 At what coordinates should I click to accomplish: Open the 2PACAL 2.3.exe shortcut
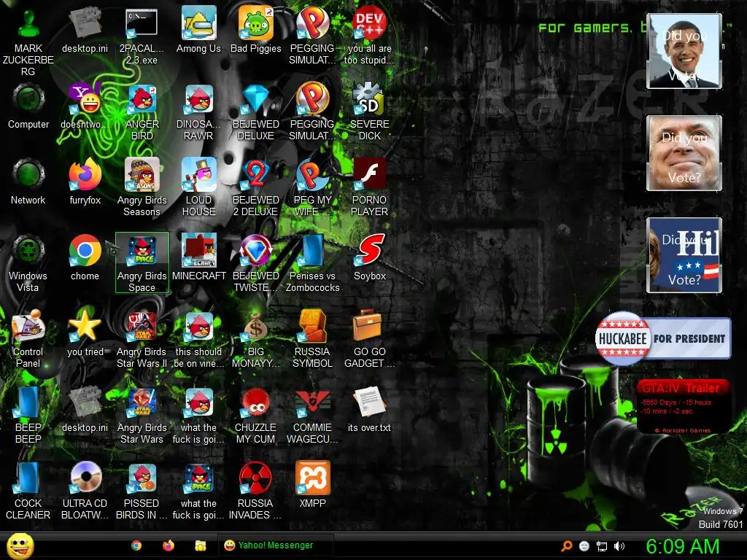click(142, 35)
